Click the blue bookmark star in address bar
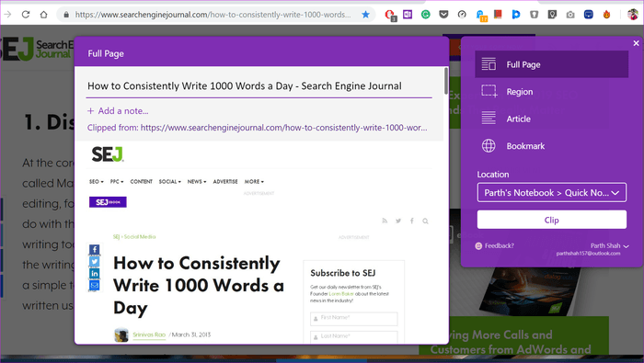644x363 pixels. point(365,15)
